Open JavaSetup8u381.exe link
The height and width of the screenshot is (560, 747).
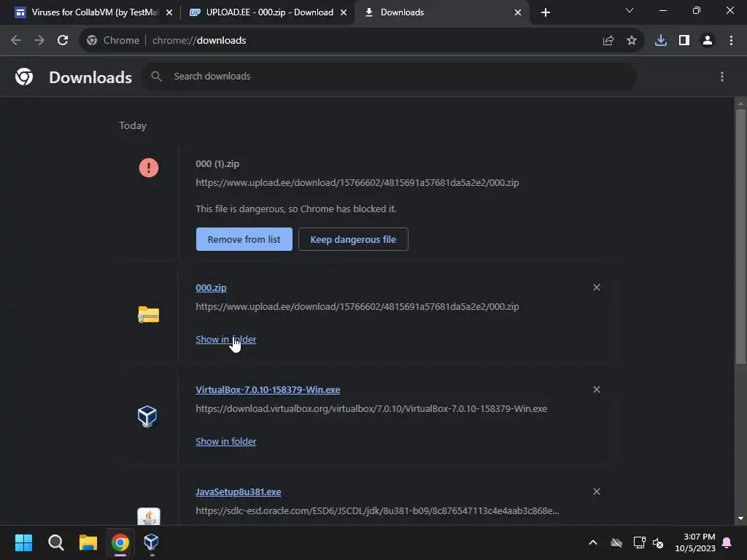coord(239,492)
